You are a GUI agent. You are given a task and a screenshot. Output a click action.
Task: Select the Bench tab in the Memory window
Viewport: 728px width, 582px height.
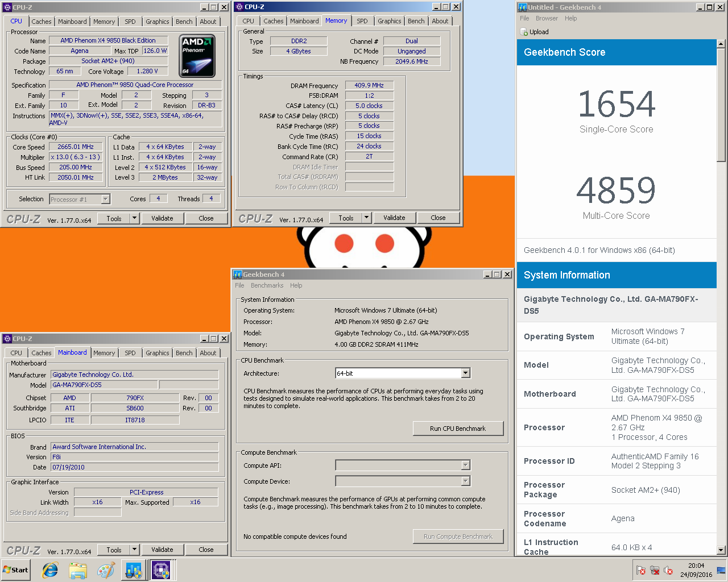(x=416, y=21)
